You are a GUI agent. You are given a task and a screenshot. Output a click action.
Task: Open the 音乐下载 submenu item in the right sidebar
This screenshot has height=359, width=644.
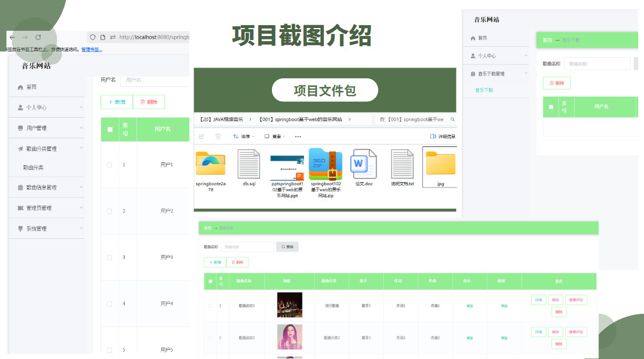484,90
